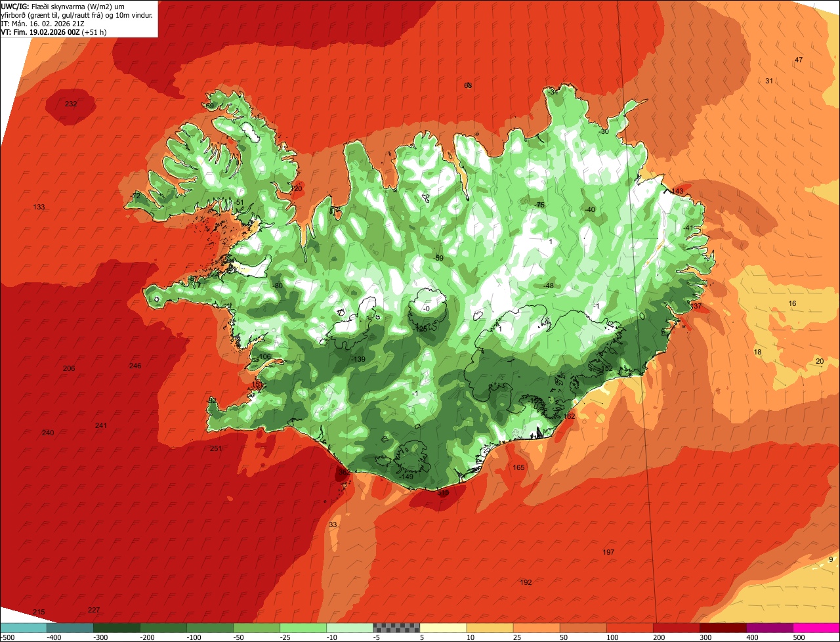
Task: Click the flux value 18 on the map
Action: point(757,353)
